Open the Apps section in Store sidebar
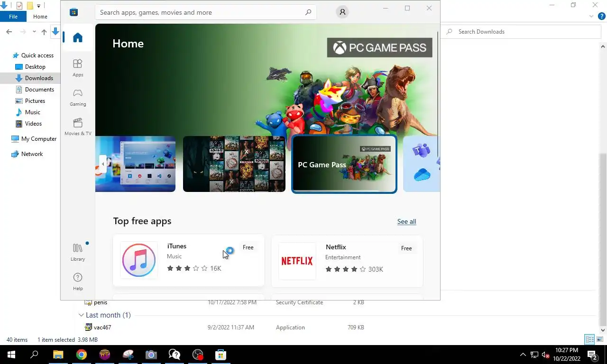The width and height of the screenshot is (607, 364). [x=78, y=68]
